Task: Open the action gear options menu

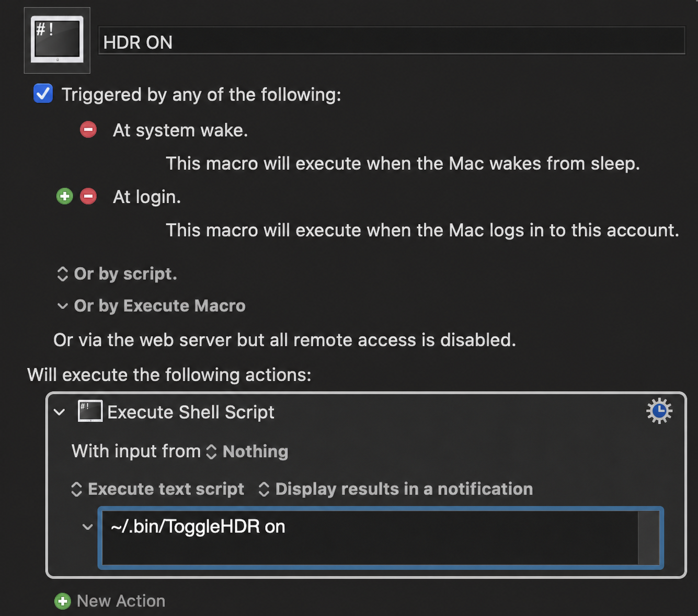Action: coord(659,411)
